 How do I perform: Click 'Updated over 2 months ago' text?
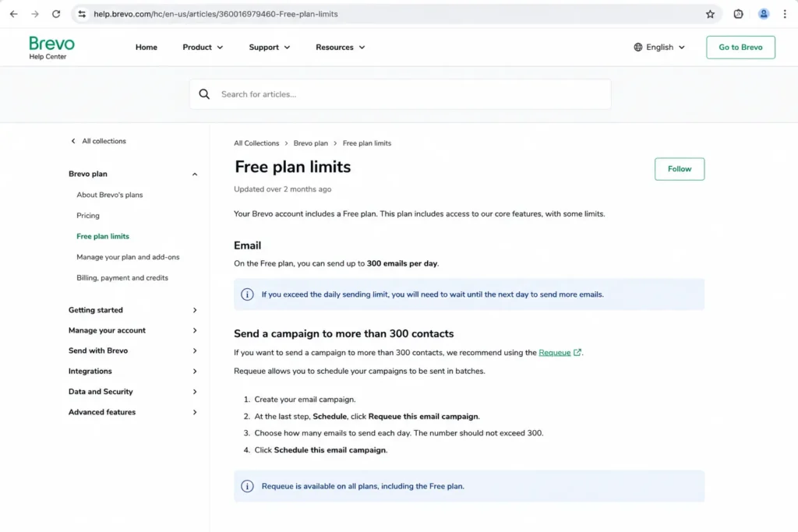pyautogui.click(x=282, y=189)
